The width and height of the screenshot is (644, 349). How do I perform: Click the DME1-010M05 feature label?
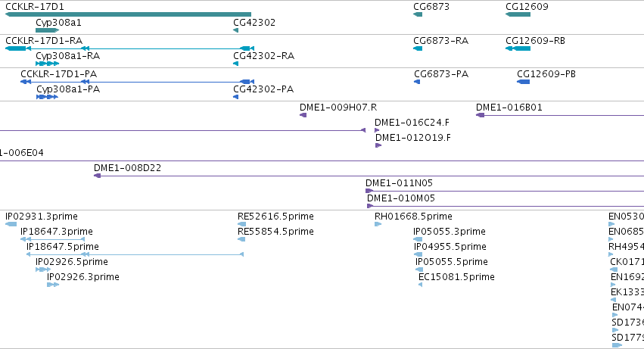[x=401, y=198]
